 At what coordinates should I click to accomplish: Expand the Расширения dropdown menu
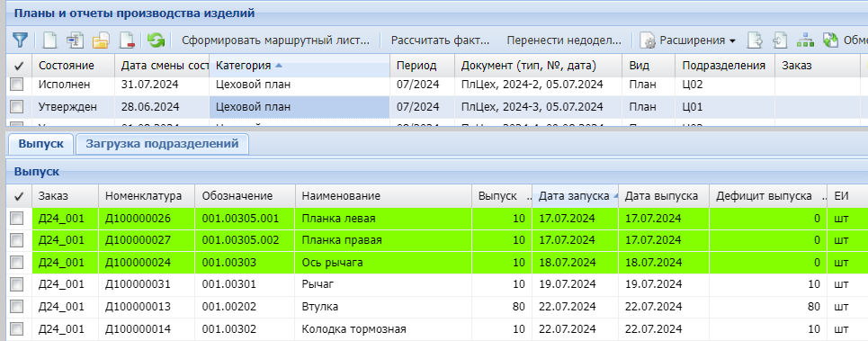(x=689, y=40)
